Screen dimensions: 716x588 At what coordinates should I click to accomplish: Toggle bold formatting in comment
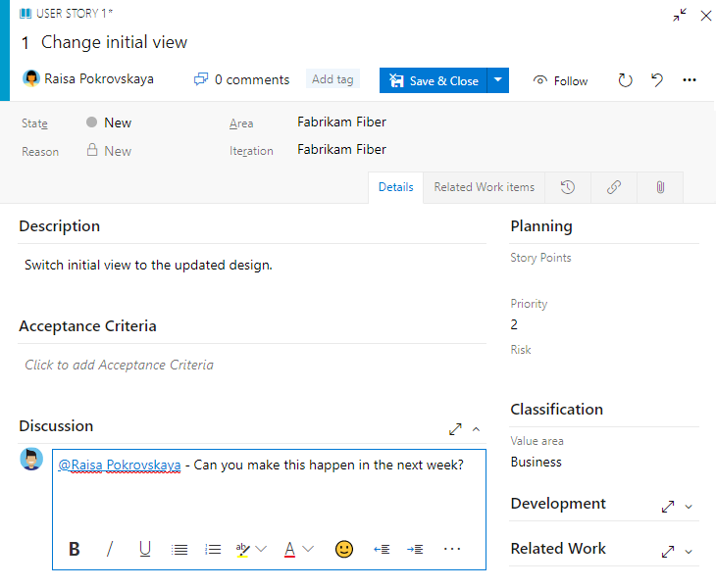pyautogui.click(x=75, y=550)
